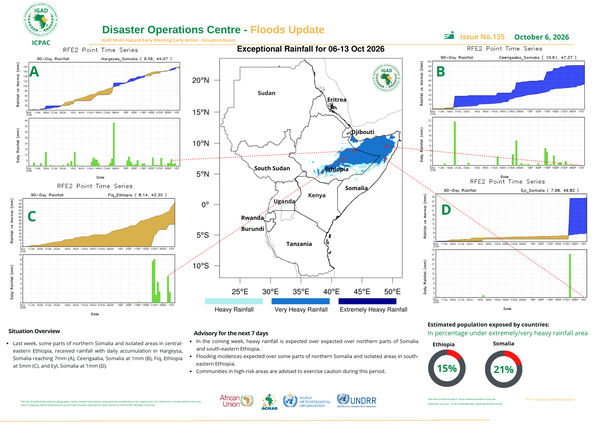Image resolution: width=600 pixels, height=424 pixels.
Task: Click the IGAD logo inside the map
Action: coord(386,78)
